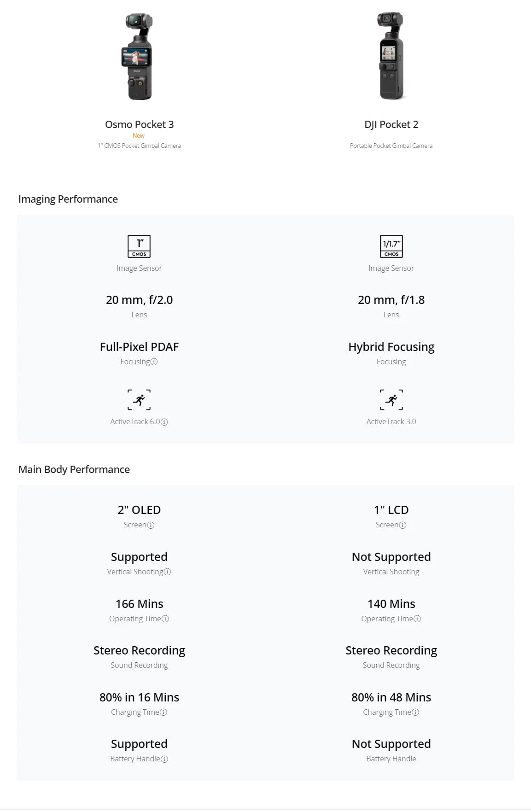
Task: Click the ActiveTrack 3.0 running figure icon
Action: (x=391, y=400)
